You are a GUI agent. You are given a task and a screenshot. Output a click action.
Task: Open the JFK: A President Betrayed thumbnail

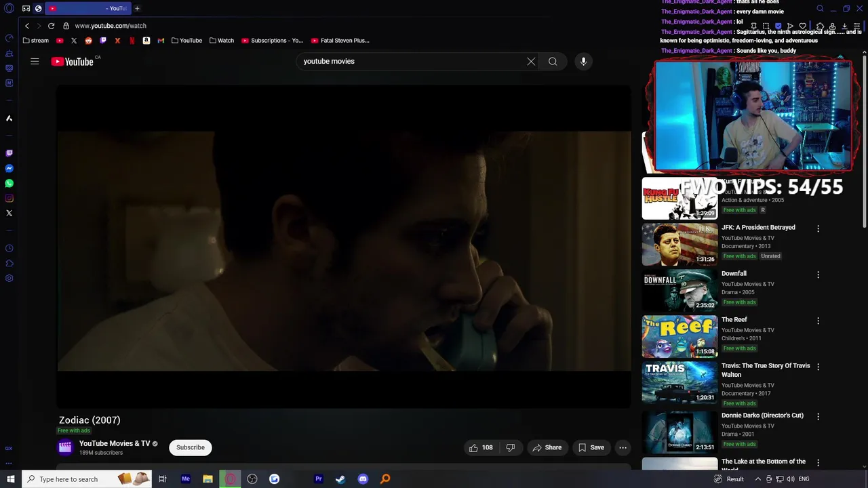coord(679,244)
